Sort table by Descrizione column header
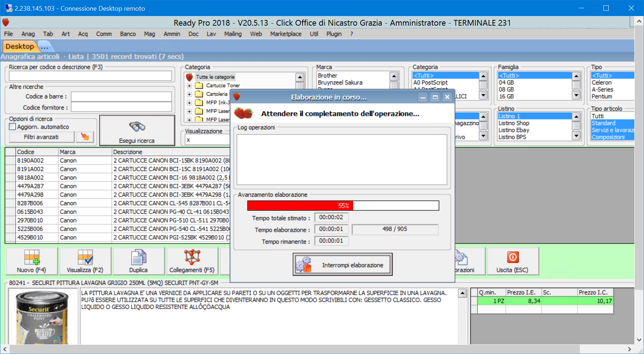 [x=171, y=152]
